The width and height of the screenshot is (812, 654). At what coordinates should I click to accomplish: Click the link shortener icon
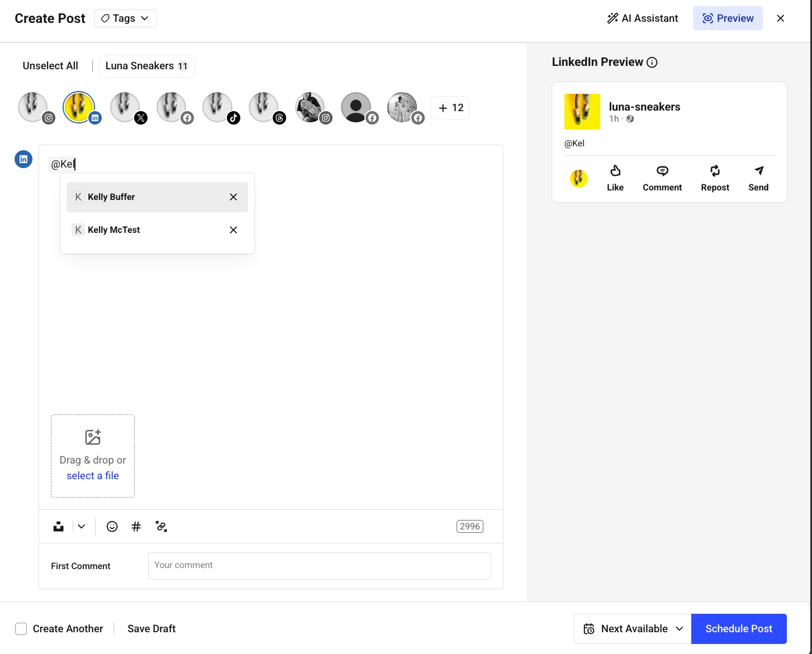click(x=162, y=526)
